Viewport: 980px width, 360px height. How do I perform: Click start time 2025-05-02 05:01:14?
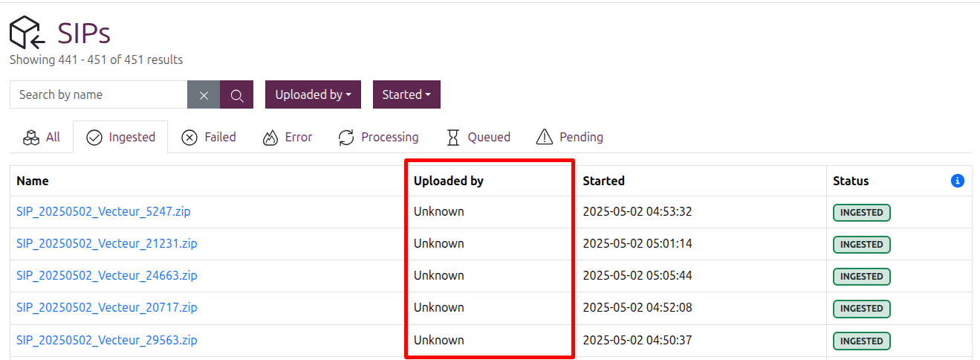637,243
